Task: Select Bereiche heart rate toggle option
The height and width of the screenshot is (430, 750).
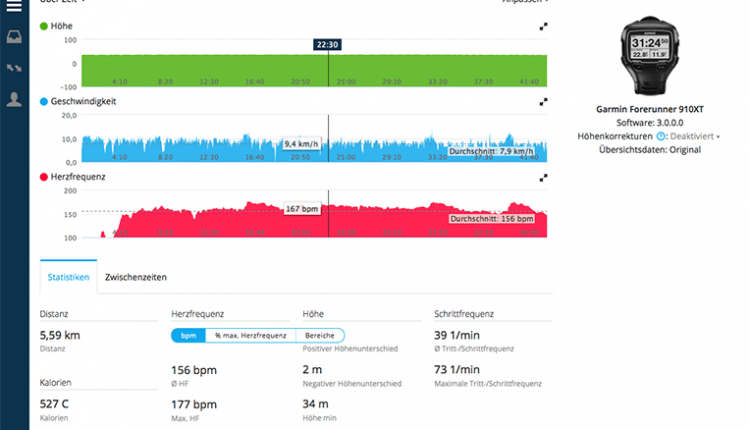Action: pos(320,335)
